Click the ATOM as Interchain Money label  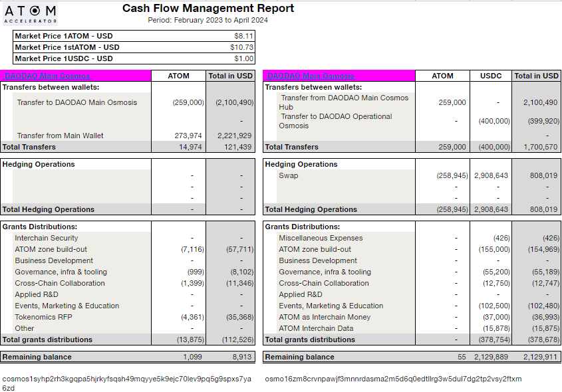(x=325, y=317)
